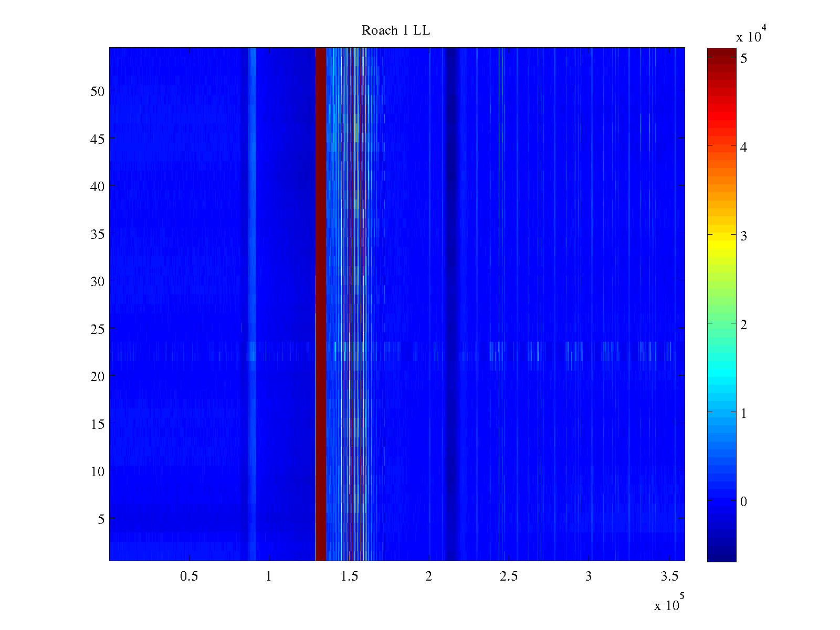Image resolution: width=840 pixels, height=630 pixels.
Task: Click x-axis tick label 2.5
Action: click(x=509, y=576)
